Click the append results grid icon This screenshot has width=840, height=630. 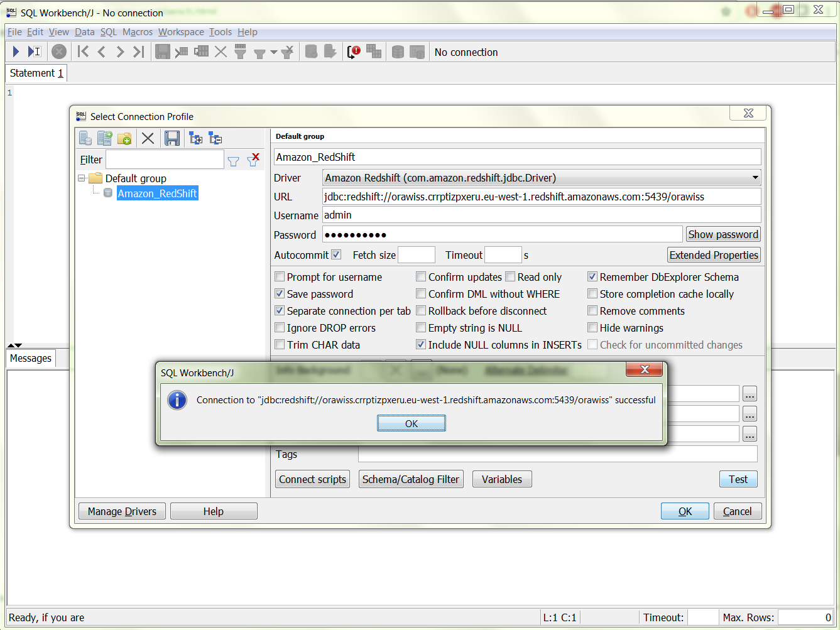coord(374,52)
